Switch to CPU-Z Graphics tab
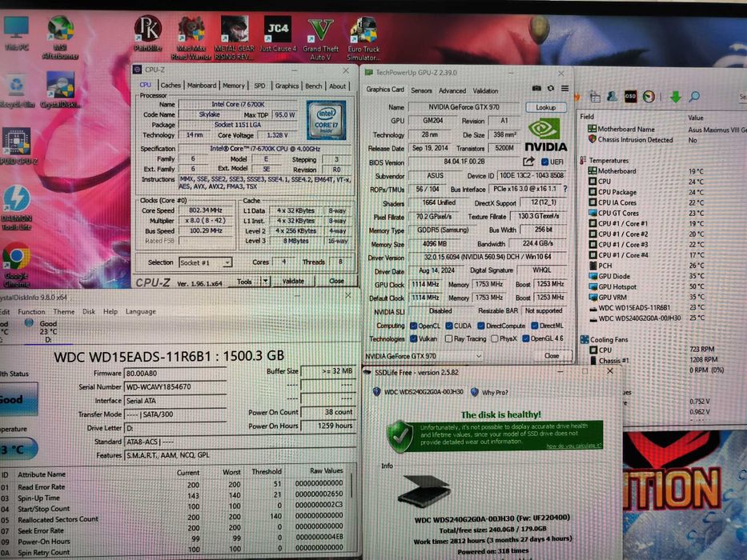Image resolution: width=747 pixels, height=560 pixels. point(287,86)
